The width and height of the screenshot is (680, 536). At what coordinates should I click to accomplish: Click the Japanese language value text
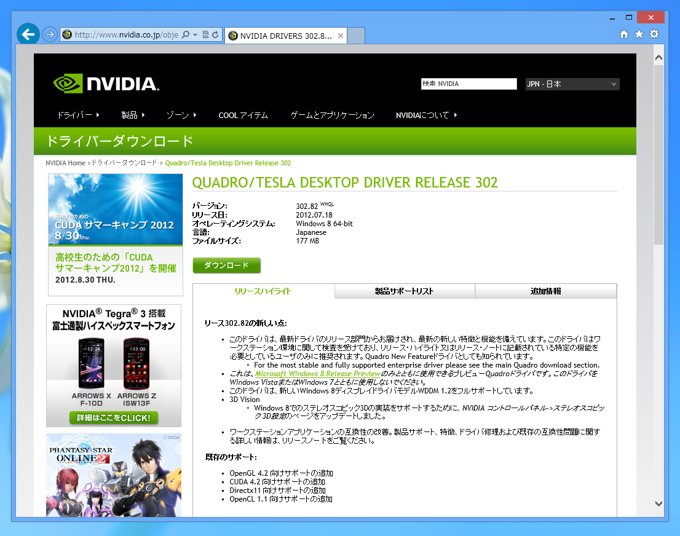click(x=311, y=232)
